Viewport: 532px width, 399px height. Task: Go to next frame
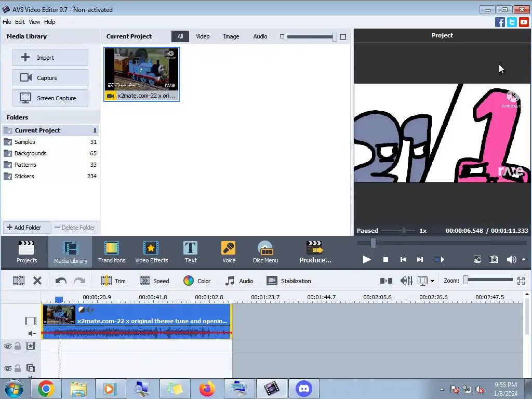(x=420, y=260)
